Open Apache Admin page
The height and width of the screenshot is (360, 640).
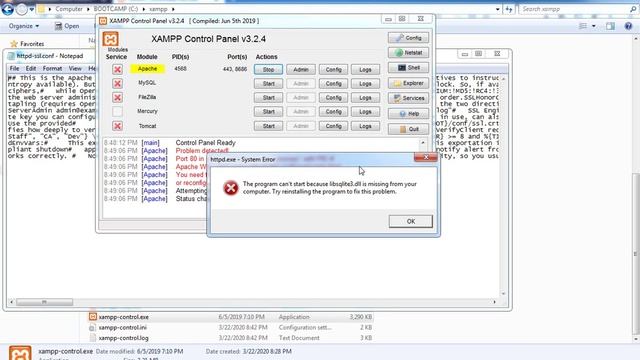(301, 69)
